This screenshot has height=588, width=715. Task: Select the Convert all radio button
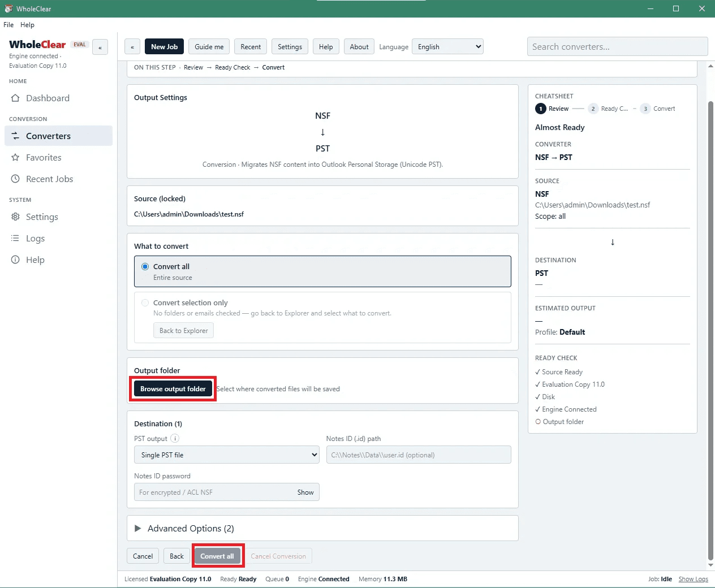pos(145,267)
